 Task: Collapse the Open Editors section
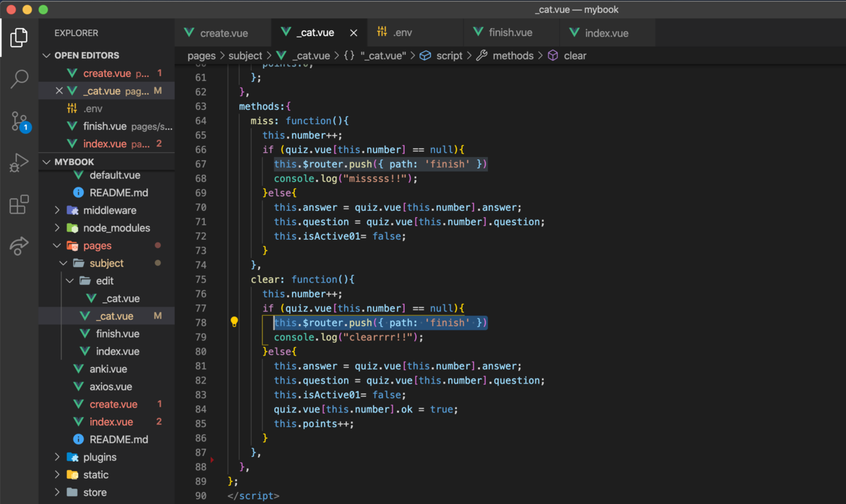pos(106,56)
